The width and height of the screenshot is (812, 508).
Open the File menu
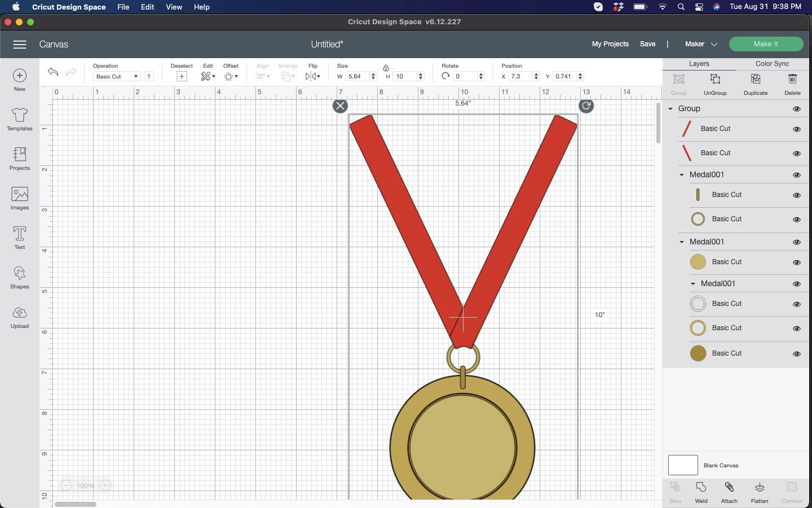click(123, 7)
